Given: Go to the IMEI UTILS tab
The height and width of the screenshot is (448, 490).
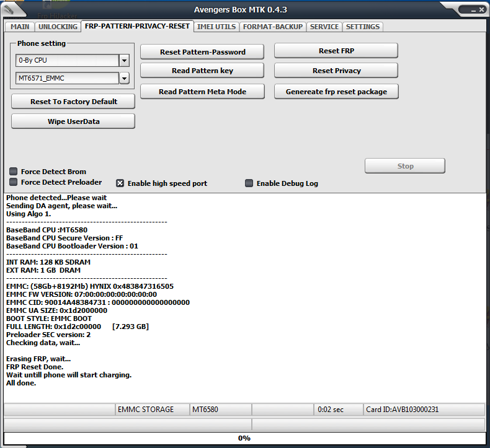Looking at the screenshot, I should click(x=216, y=27).
